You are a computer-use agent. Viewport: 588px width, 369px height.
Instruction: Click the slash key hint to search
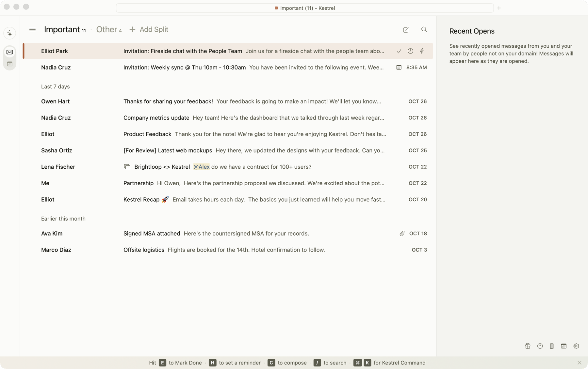click(x=317, y=363)
